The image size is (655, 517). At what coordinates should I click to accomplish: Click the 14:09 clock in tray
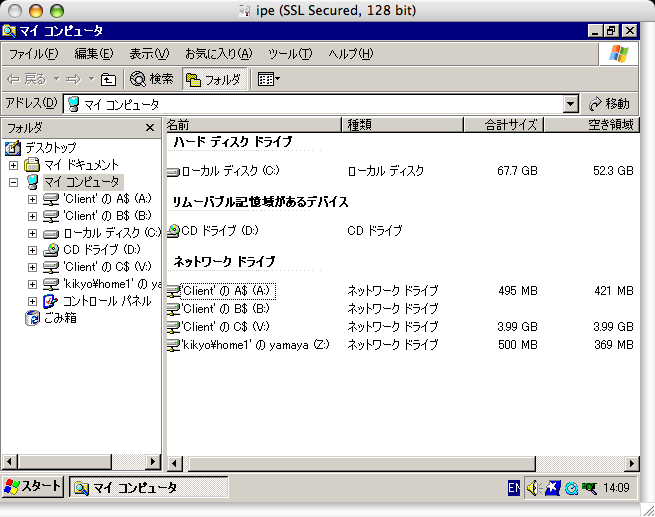coord(616,487)
